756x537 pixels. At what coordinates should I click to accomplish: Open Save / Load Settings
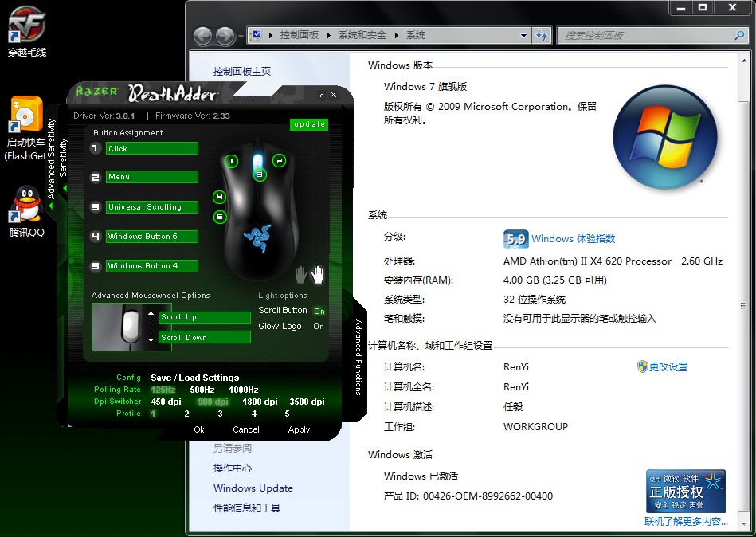click(195, 378)
